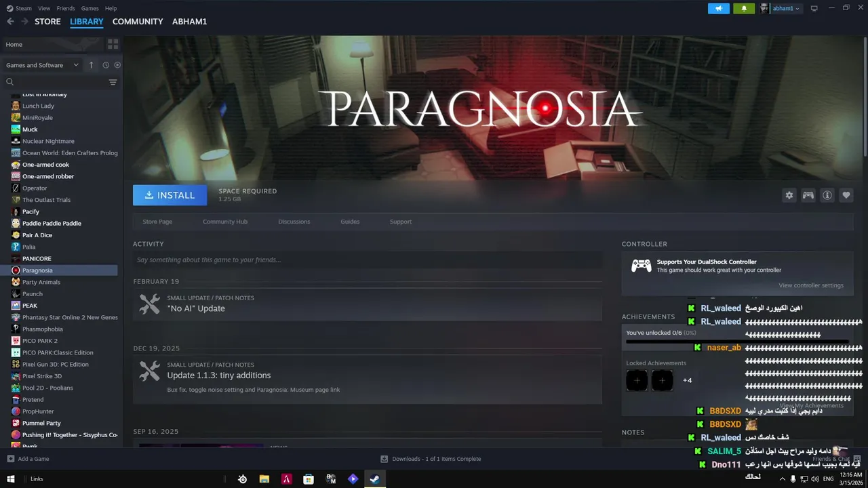This screenshot has height=488, width=868.
Task: Click the blue announcements megaphone button
Action: [719, 8]
